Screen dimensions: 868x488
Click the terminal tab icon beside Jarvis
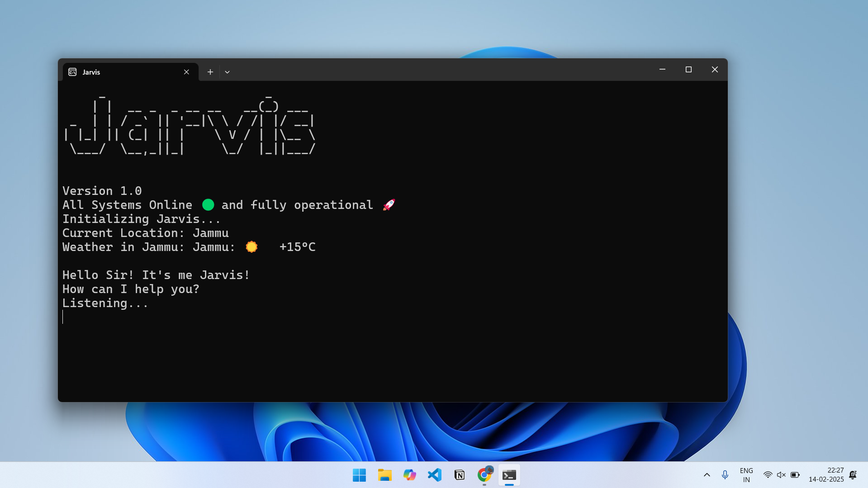[x=72, y=72]
